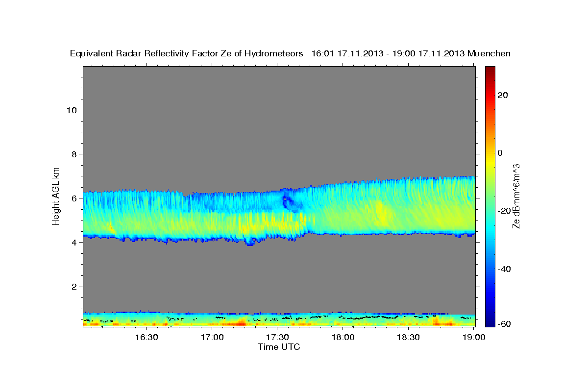Click the colorbar value 0

pyautogui.click(x=500, y=153)
